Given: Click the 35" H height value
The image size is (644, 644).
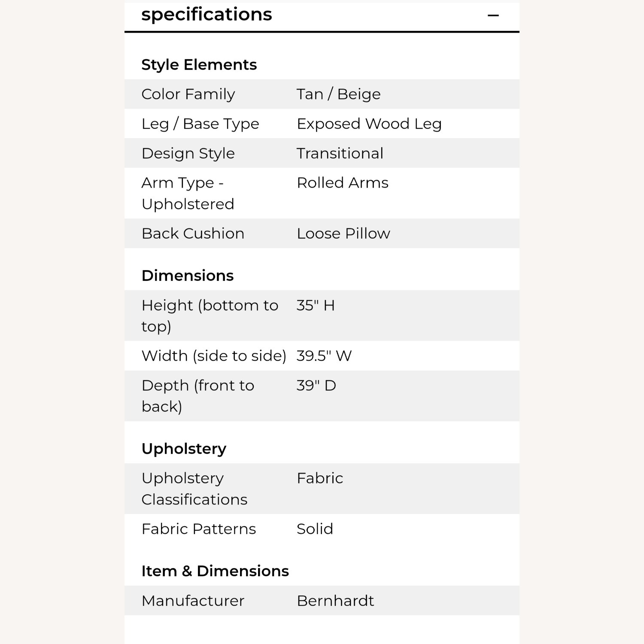Looking at the screenshot, I should coord(315,305).
